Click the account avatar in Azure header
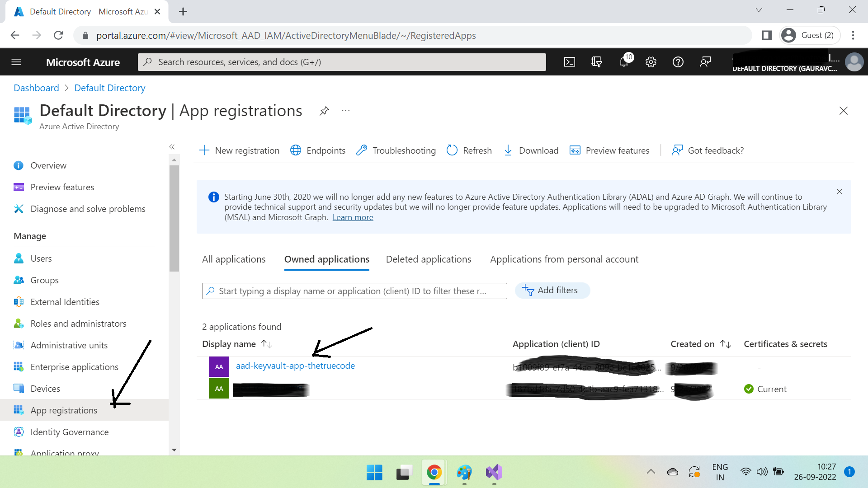This screenshot has width=868, height=488. (854, 62)
